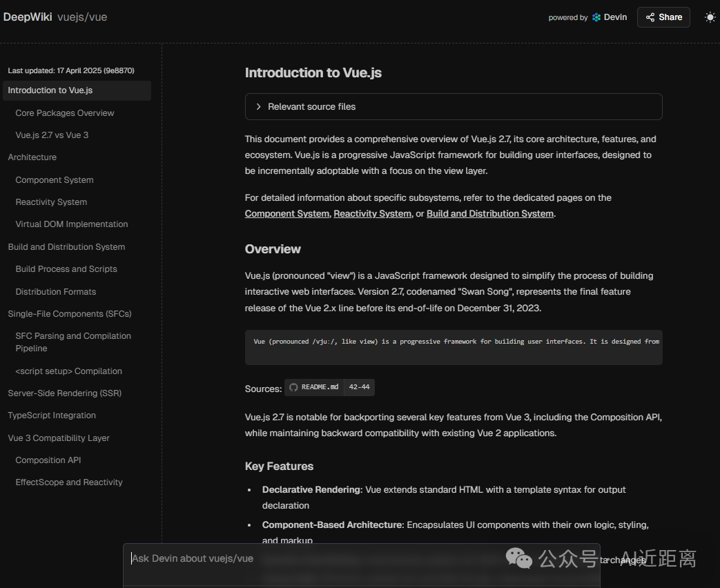Open Distribution Formats page
The width and height of the screenshot is (720, 588).
click(x=55, y=292)
